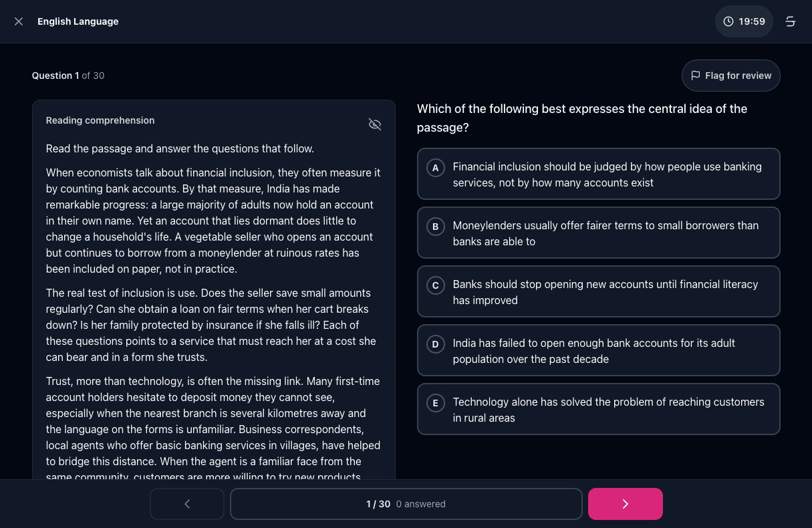
Task: Select option D circle
Action: (x=436, y=344)
